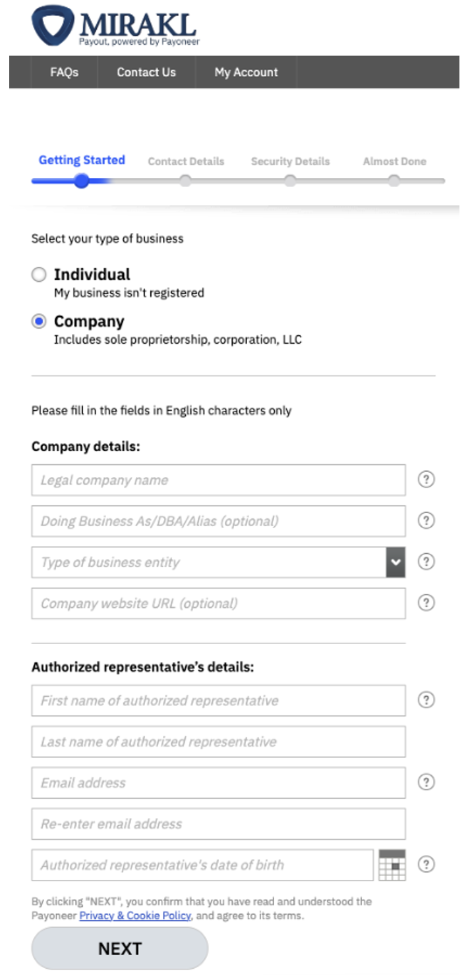Click the Contact Details progress step marker
The height and width of the screenshot is (980, 468).
[x=186, y=180]
